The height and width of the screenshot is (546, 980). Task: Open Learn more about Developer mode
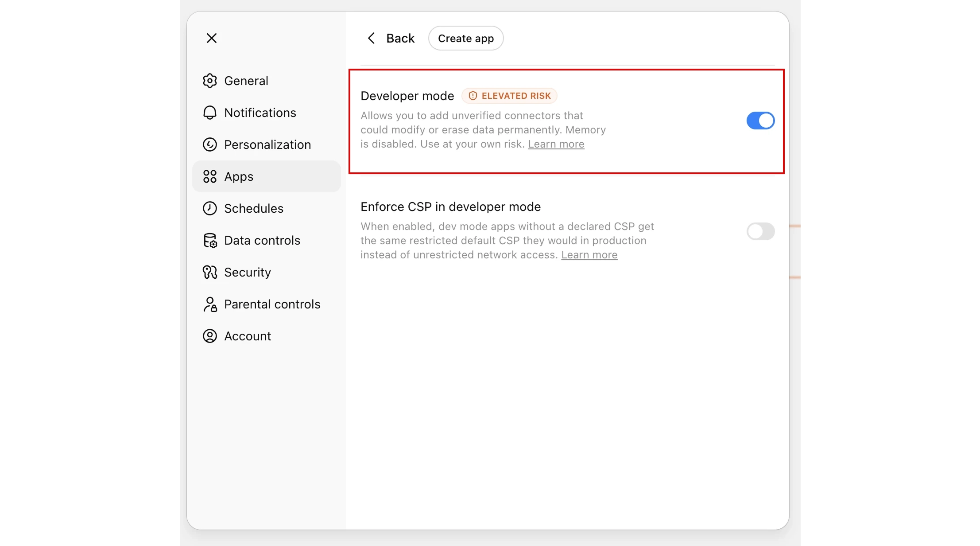pos(556,144)
